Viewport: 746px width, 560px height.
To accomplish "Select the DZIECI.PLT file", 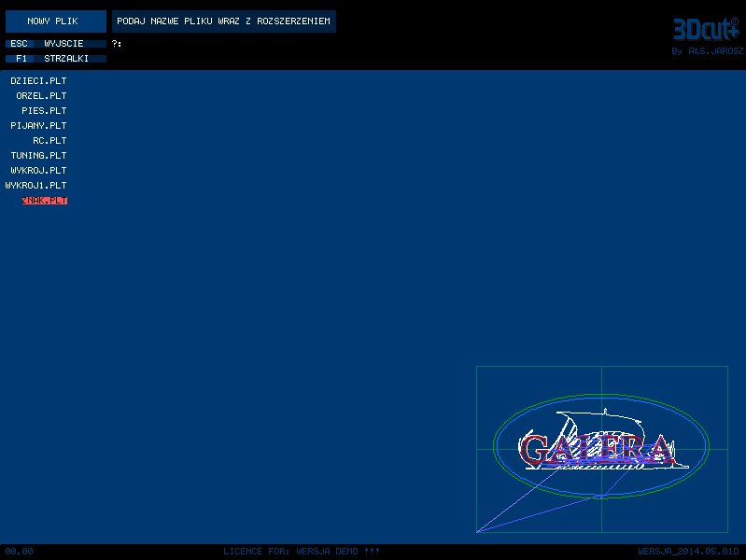I will [38, 81].
